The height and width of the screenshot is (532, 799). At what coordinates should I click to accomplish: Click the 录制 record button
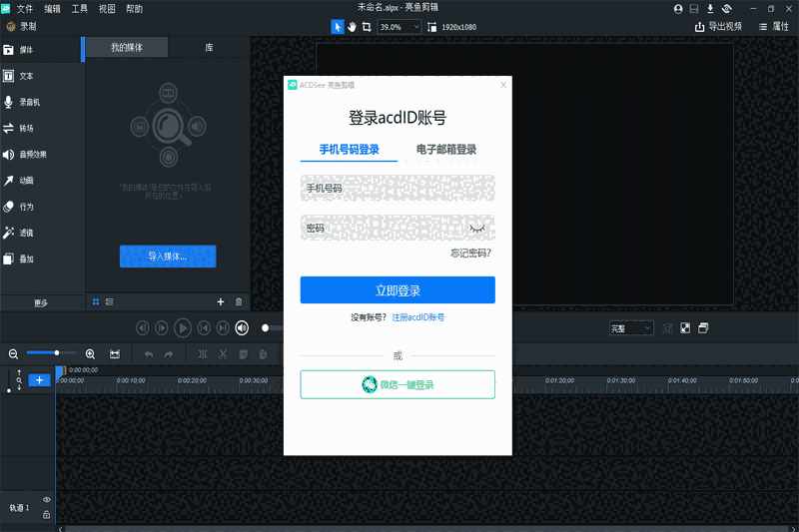21,26
